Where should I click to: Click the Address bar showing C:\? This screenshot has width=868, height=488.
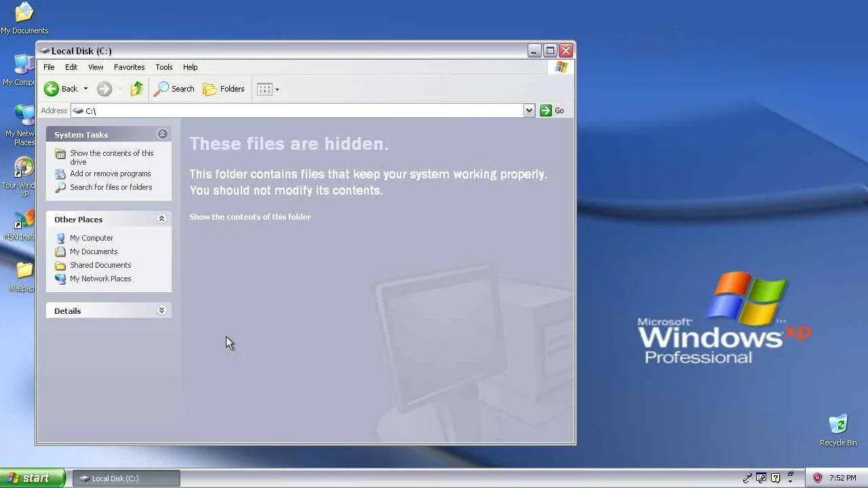tap(297, 110)
